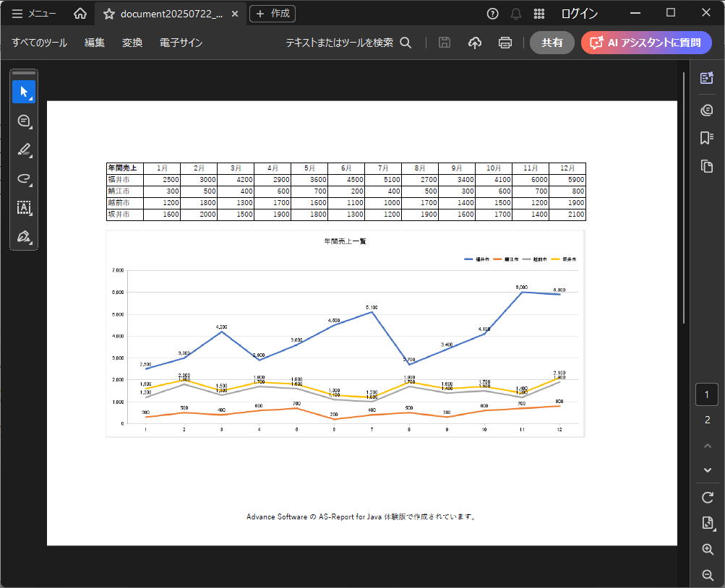Click the zoom in magnifier
Image resolution: width=725 pixels, height=588 pixels.
coord(708,549)
